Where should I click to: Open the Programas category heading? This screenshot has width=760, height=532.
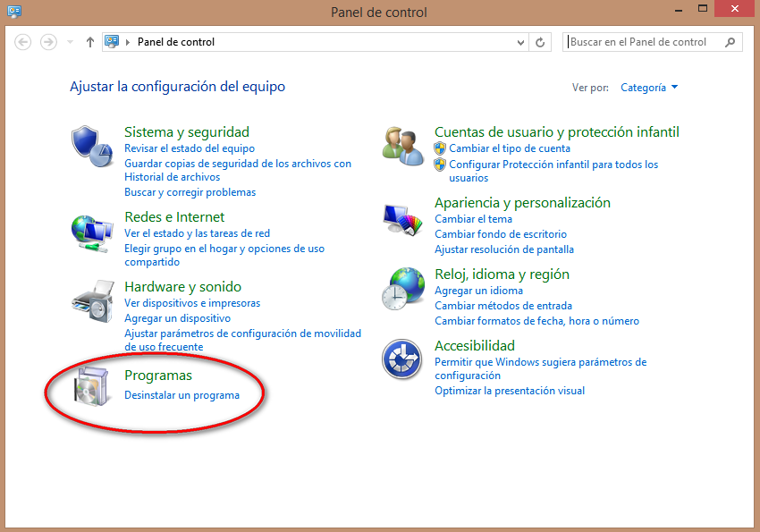tap(158, 376)
